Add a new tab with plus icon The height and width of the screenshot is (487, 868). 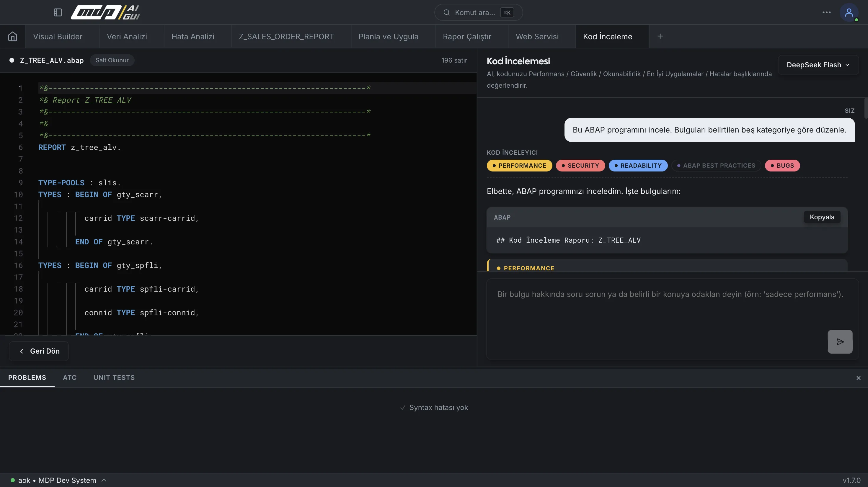point(660,36)
